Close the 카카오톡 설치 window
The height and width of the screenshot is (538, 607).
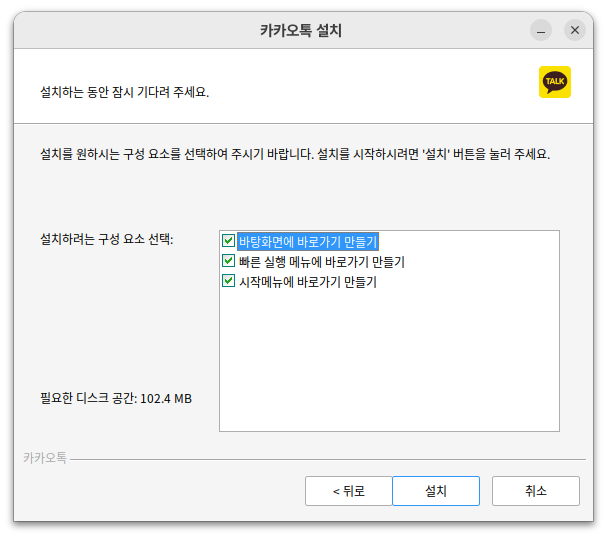575,30
